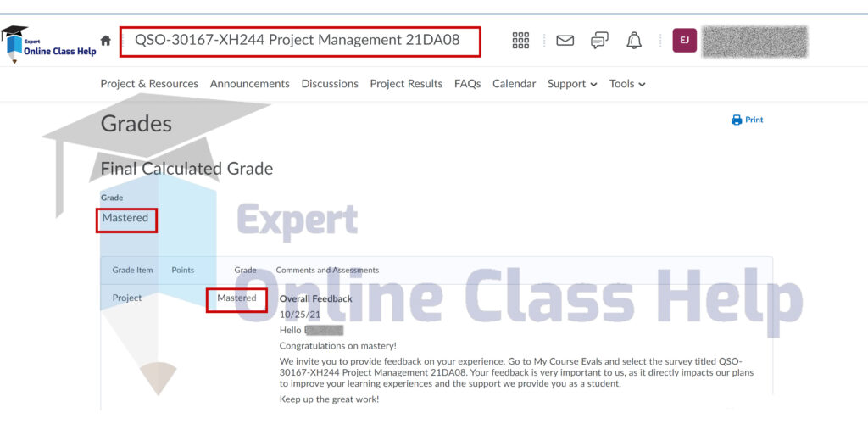Select the final grade value Mastered
The height and width of the screenshot is (424, 868).
click(x=125, y=218)
